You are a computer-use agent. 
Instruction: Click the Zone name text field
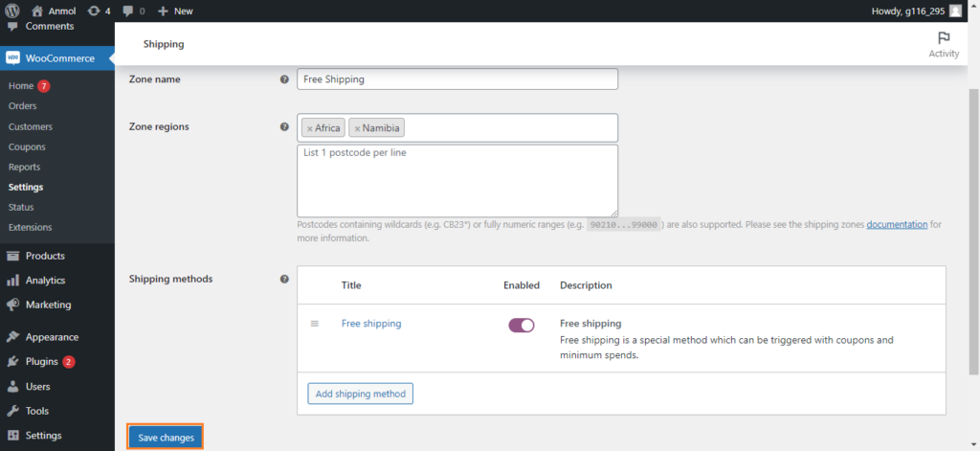click(x=457, y=79)
